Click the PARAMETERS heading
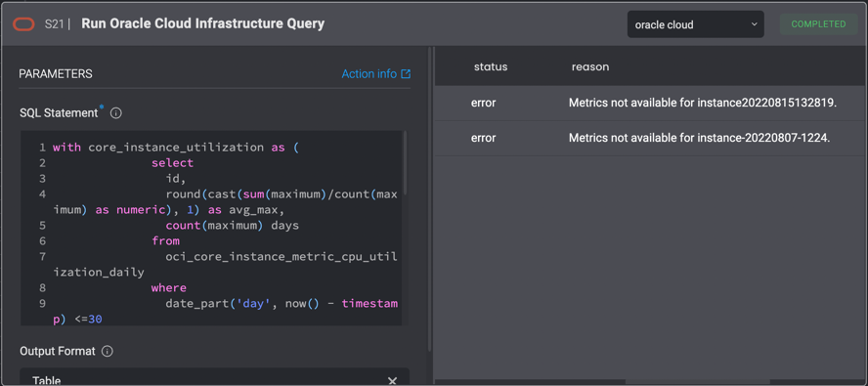868x386 pixels. point(56,74)
